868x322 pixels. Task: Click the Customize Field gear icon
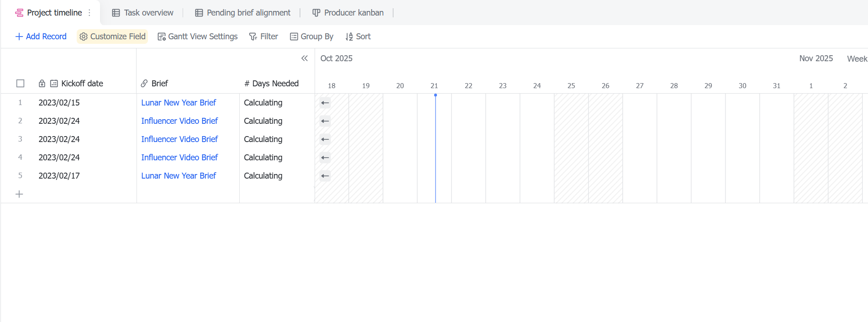point(84,37)
